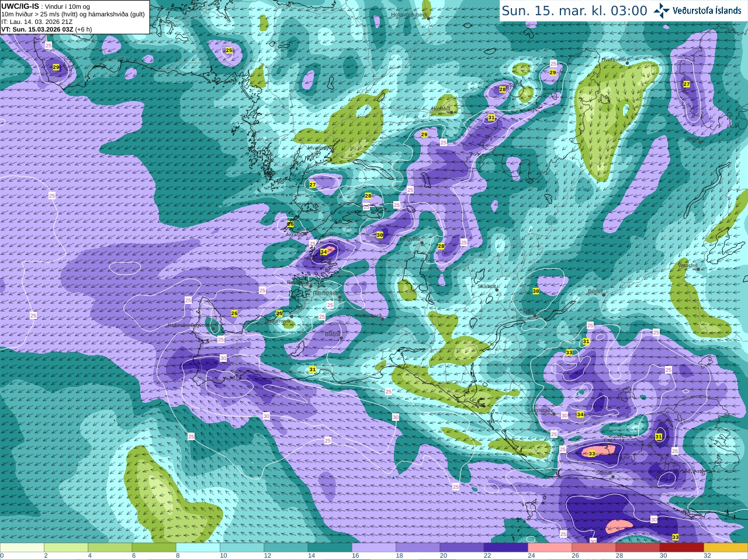The height and width of the screenshot is (560, 748).
Task: Click the info line starting with 10m hviður
Action: (x=73, y=14)
